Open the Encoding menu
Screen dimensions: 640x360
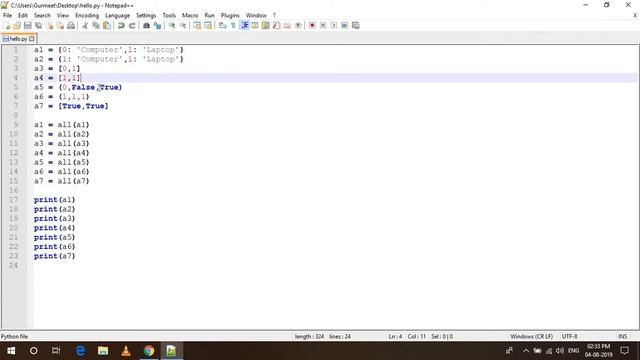click(x=87, y=15)
